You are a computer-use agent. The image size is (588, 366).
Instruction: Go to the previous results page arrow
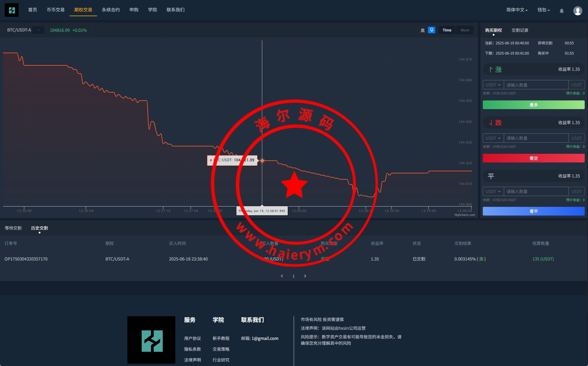click(282, 276)
